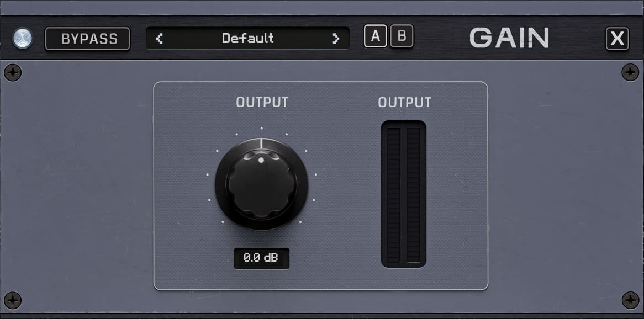The height and width of the screenshot is (319, 644).
Task: Click the Output gain knob
Action: tap(261, 184)
